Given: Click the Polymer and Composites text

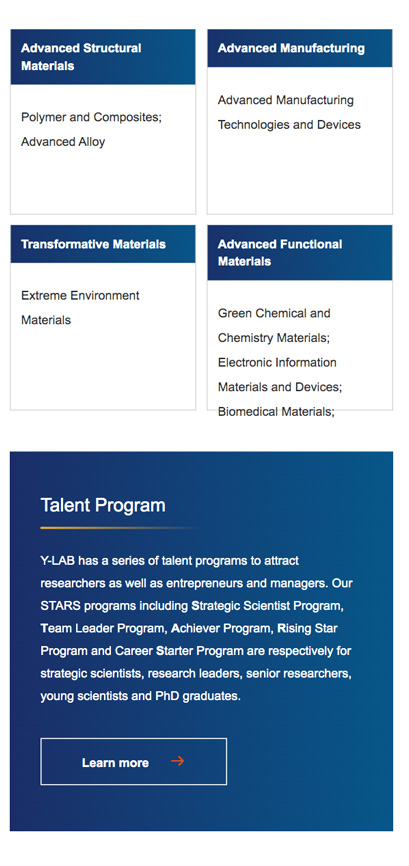Looking at the screenshot, I should pos(92,117).
